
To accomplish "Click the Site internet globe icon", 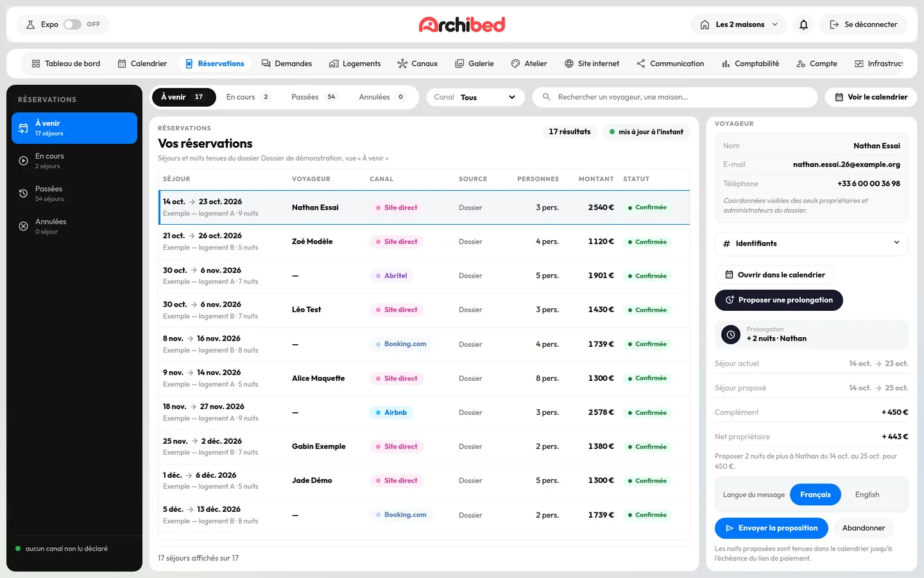I will pyautogui.click(x=569, y=64).
